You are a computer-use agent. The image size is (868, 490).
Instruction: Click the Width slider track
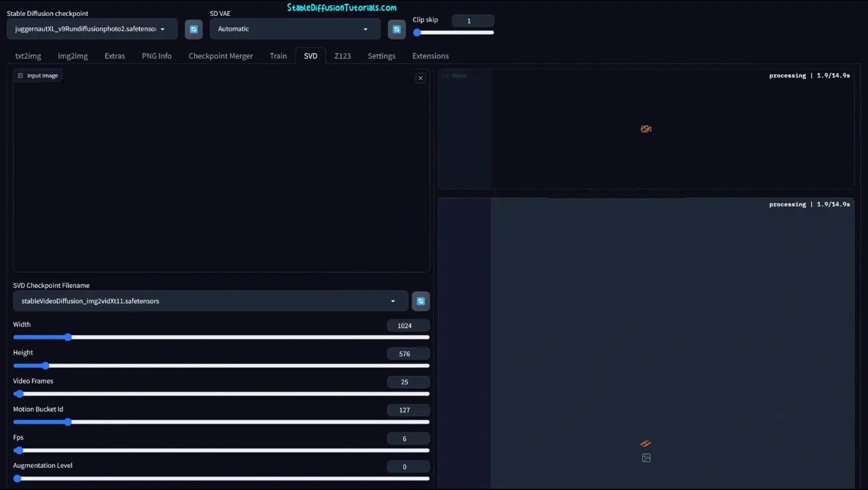pyautogui.click(x=221, y=338)
